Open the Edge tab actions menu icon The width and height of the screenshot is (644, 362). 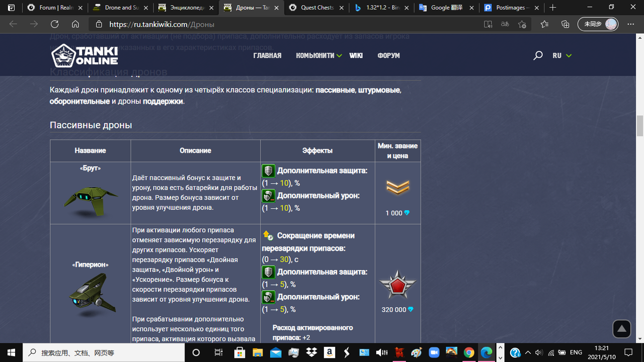[x=12, y=8]
